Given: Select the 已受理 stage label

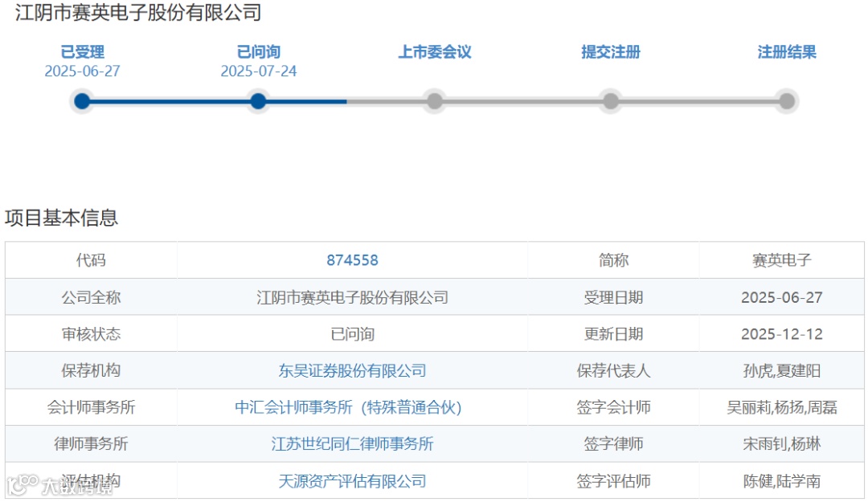Looking at the screenshot, I should click(82, 52).
